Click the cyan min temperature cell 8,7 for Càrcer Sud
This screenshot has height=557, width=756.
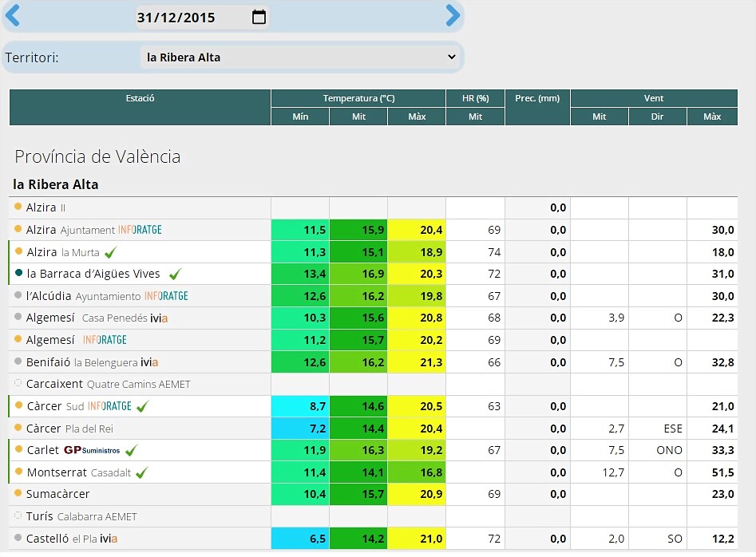[300, 406]
